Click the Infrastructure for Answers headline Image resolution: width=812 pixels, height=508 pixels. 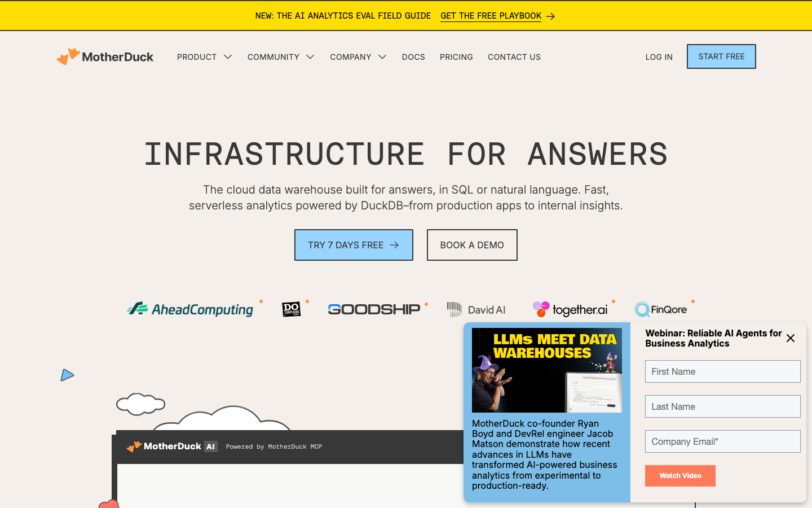click(406, 154)
